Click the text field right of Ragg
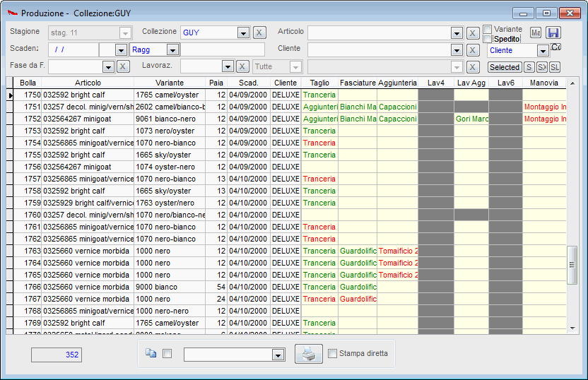Viewport: 588px width, 380px height. pyautogui.click(x=223, y=49)
